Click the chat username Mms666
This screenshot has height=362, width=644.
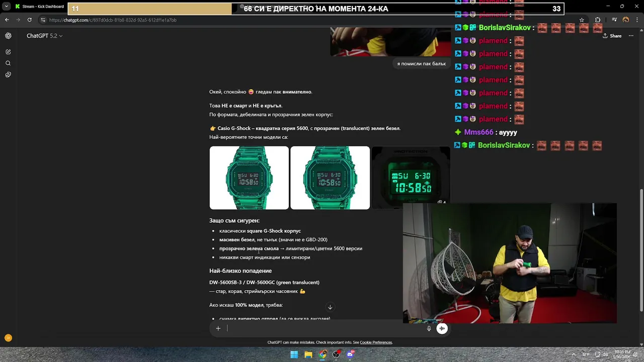(x=478, y=132)
